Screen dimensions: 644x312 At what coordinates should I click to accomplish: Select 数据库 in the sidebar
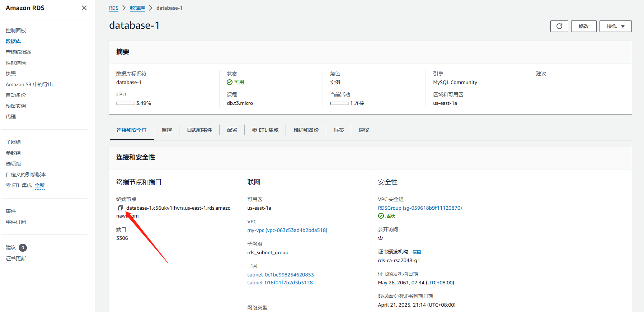[13, 41]
